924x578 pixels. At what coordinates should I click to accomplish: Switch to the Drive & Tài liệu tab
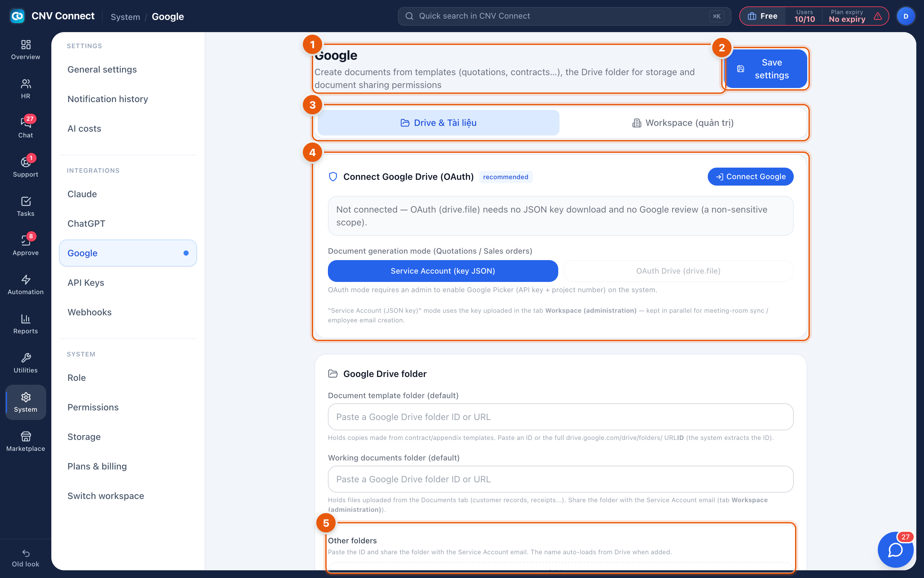(438, 123)
